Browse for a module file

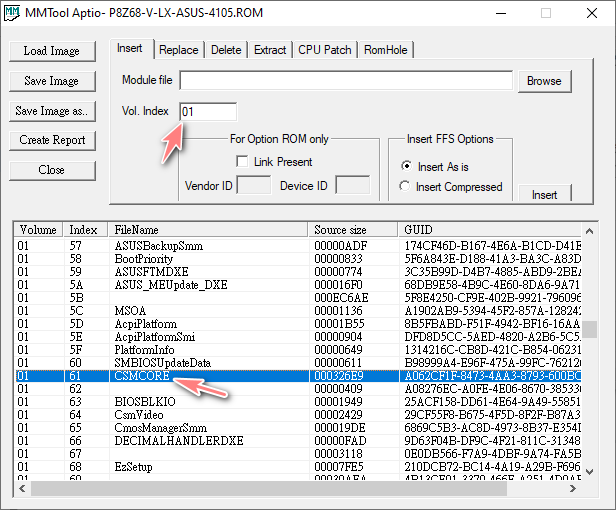point(544,81)
